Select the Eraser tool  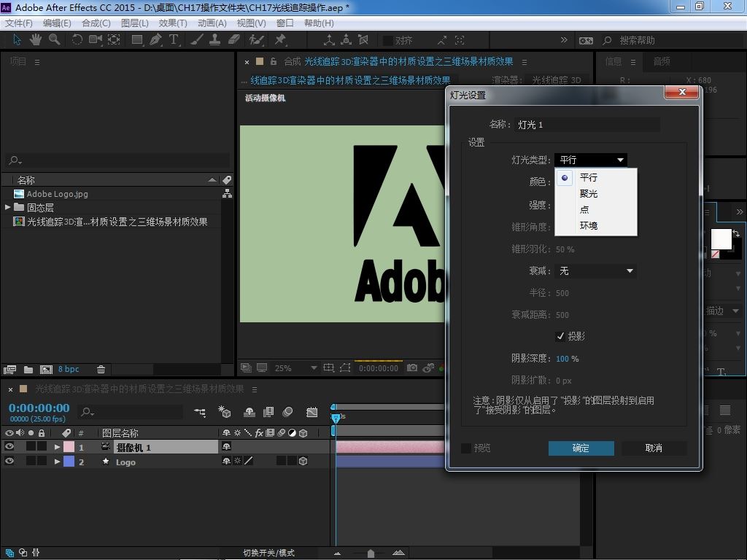[x=233, y=40]
